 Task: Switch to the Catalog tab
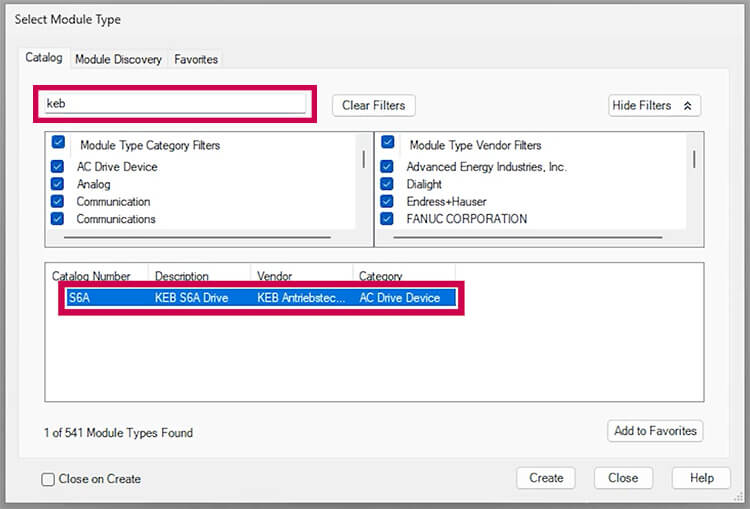tap(44, 58)
